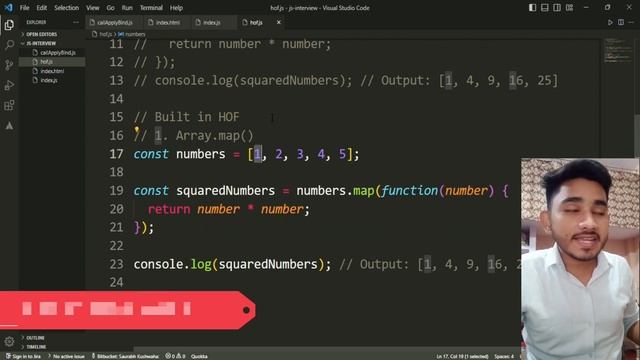Click No active issue in status bar

tap(66, 356)
